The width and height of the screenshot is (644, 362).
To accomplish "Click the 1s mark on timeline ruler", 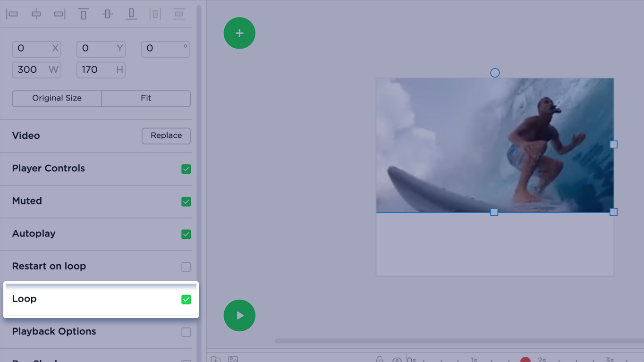I will (474, 360).
